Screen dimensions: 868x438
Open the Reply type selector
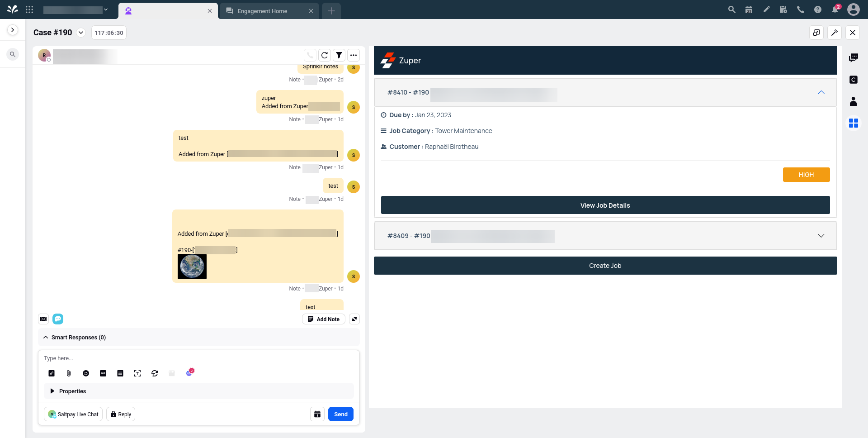(x=121, y=414)
